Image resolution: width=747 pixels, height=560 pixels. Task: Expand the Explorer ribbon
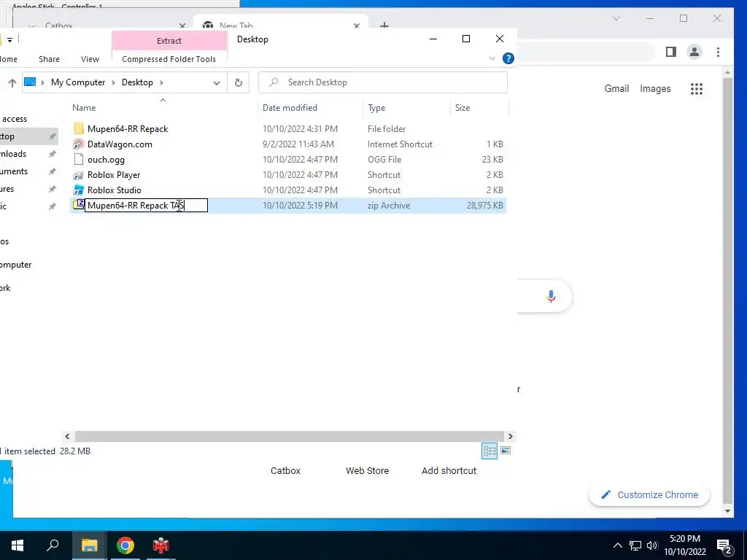492,58
